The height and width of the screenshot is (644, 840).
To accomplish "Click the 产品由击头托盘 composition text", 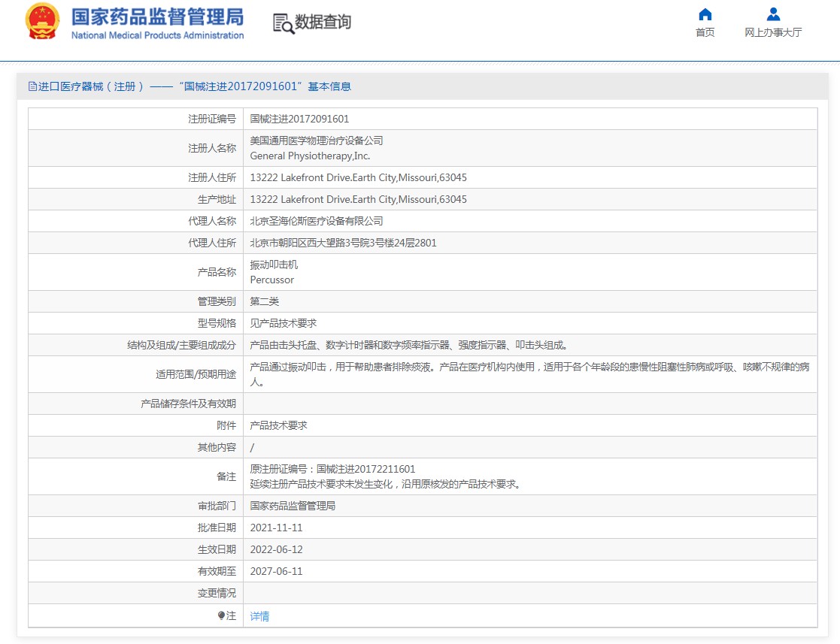I will pyautogui.click(x=409, y=345).
